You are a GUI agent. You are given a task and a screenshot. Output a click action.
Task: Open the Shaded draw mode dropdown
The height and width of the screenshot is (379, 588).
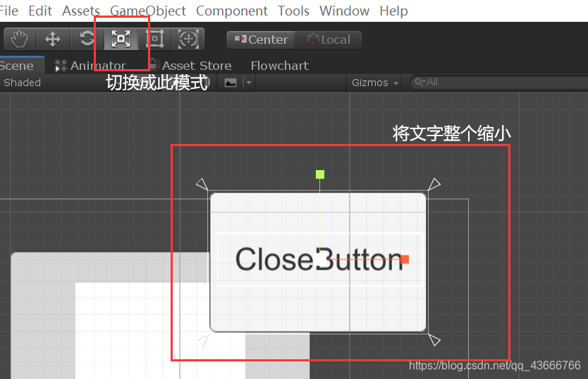pos(23,83)
